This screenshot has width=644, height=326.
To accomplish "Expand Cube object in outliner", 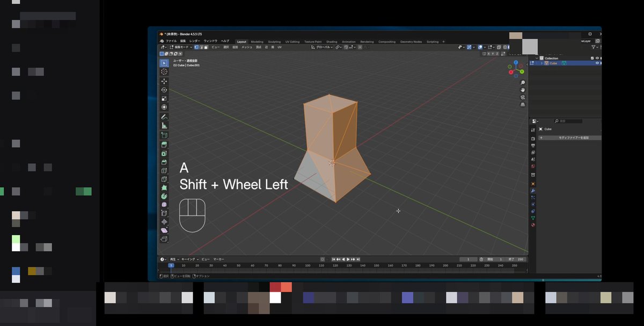I will pos(541,63).
